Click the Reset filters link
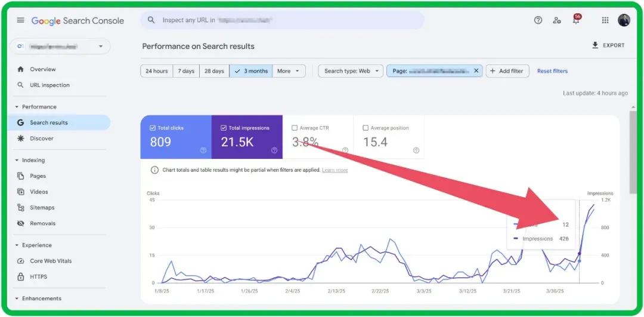 point(552,71)
